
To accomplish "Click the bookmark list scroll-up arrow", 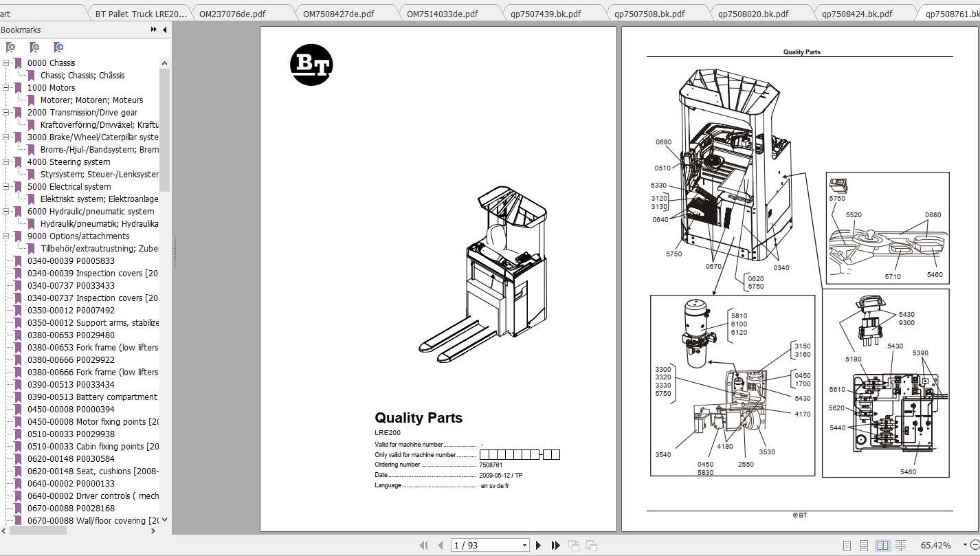I will 164,63.
